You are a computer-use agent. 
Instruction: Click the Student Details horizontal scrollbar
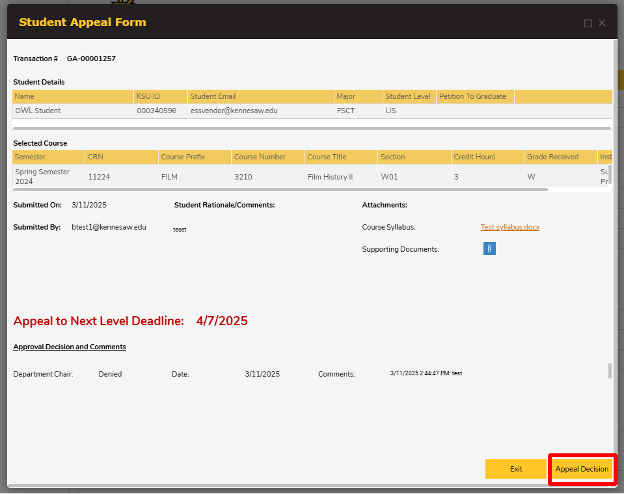pos(310,128)
